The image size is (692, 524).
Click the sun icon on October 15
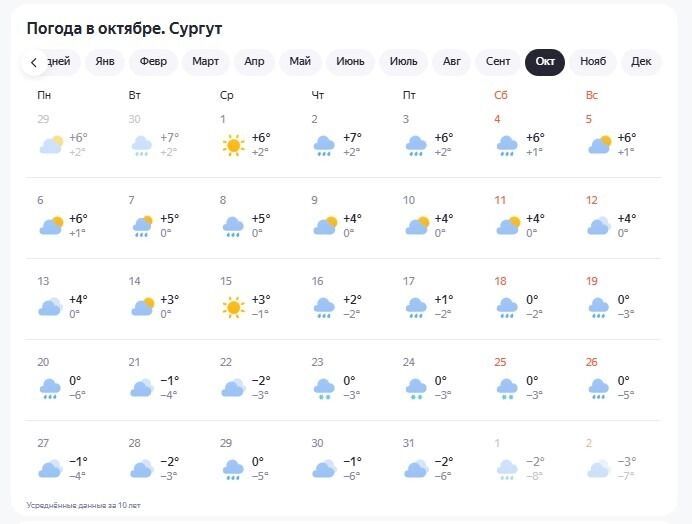[x=233, y=307]
